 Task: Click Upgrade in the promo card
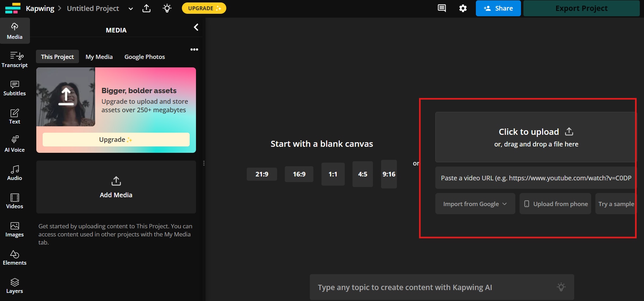[x=116, y=139]
